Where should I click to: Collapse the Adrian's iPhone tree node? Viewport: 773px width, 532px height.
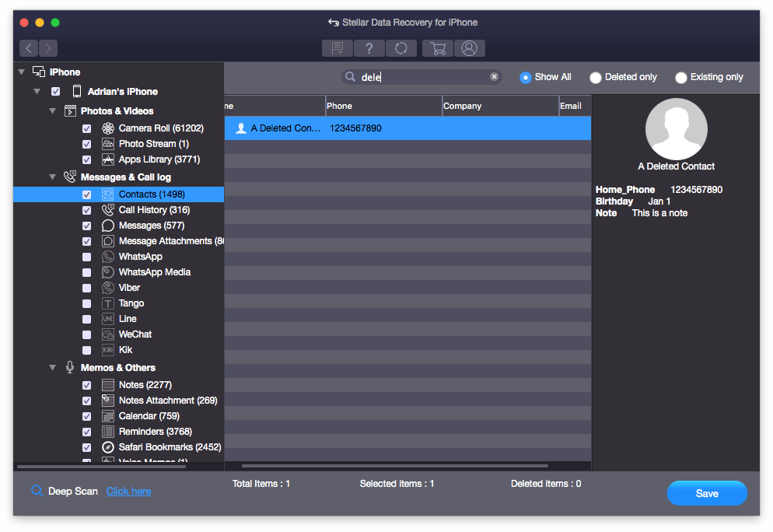[37, 92]
